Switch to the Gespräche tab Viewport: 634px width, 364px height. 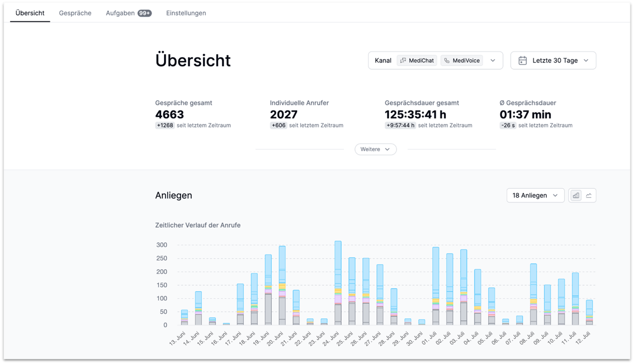click(75, 13)
